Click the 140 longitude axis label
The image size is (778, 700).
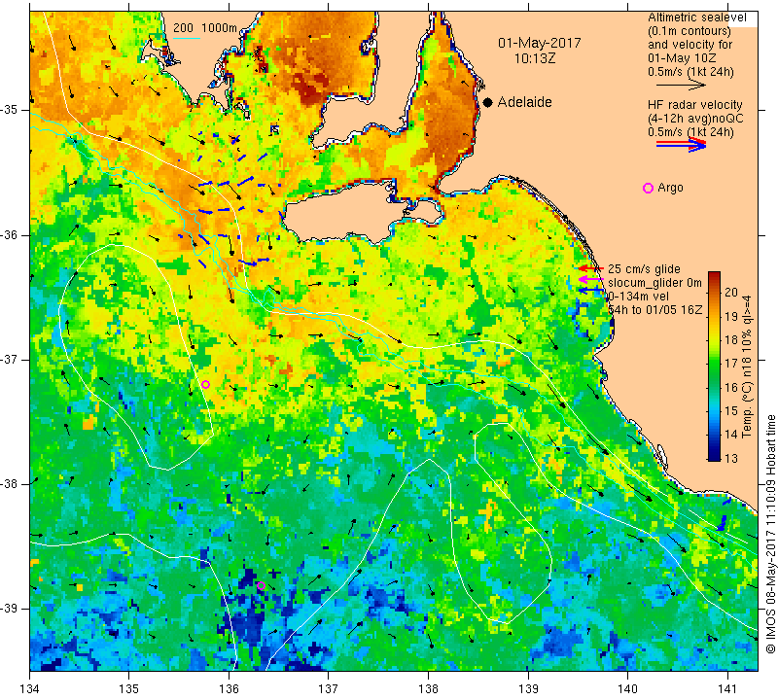point(627,688)
